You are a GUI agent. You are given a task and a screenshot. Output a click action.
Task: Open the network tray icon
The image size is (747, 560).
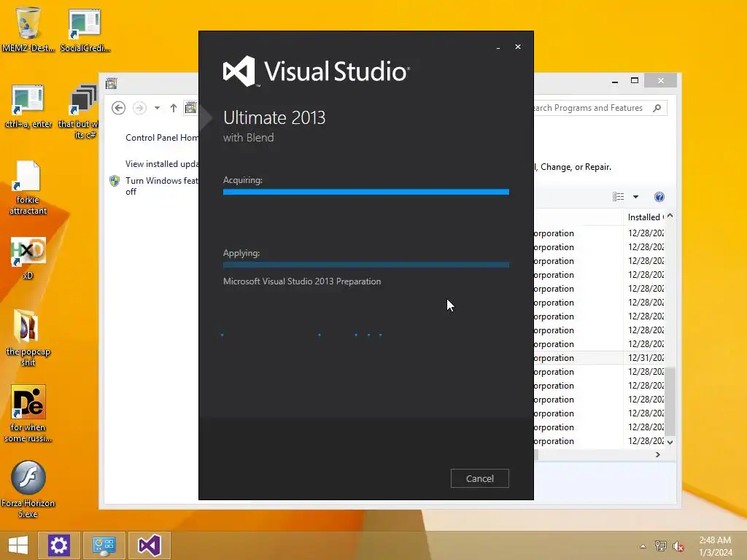coord(661,545)
